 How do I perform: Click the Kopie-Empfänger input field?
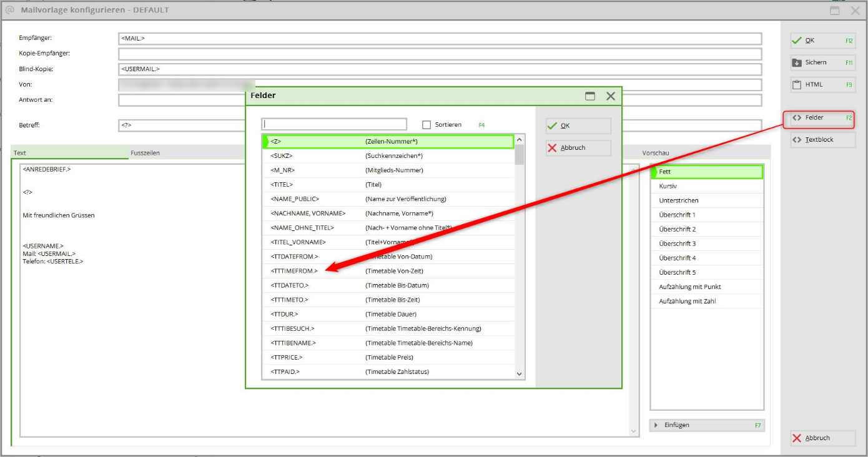440,54
